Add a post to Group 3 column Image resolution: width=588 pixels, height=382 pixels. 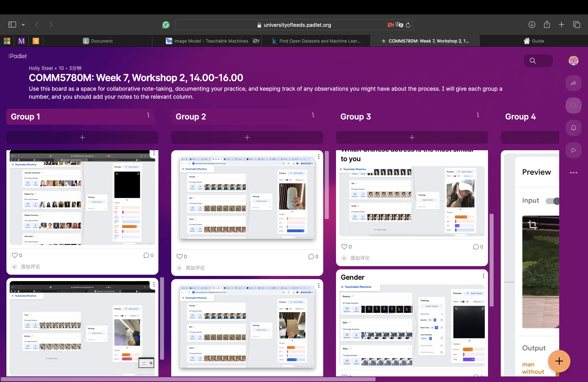(x=412, y=137)
